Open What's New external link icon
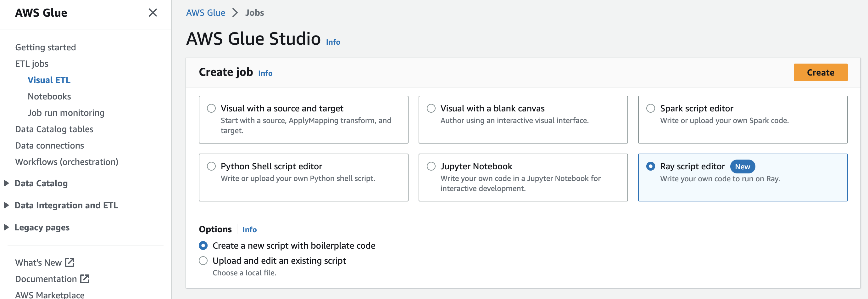The height and width of the screenshot is (299, 868). (70, 262)
